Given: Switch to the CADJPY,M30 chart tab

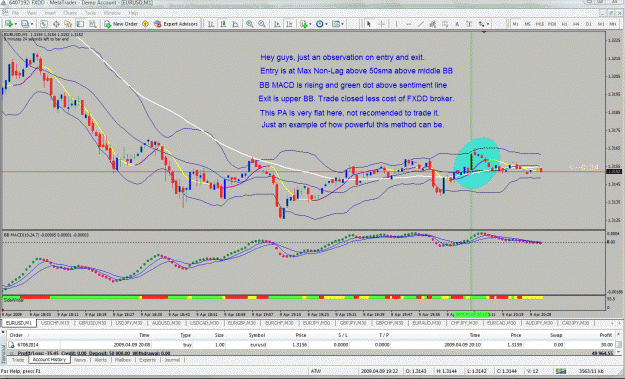Looking at the screenshot, I should [x=576, y=323].
